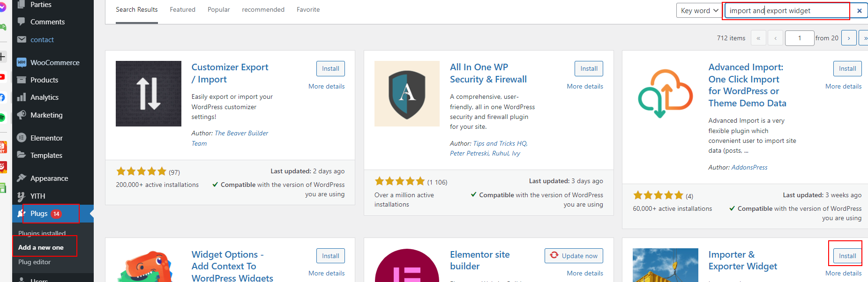Open the AddonsPress author link
The height and width of the screenshot is (282, 868).
click(749, 167)
